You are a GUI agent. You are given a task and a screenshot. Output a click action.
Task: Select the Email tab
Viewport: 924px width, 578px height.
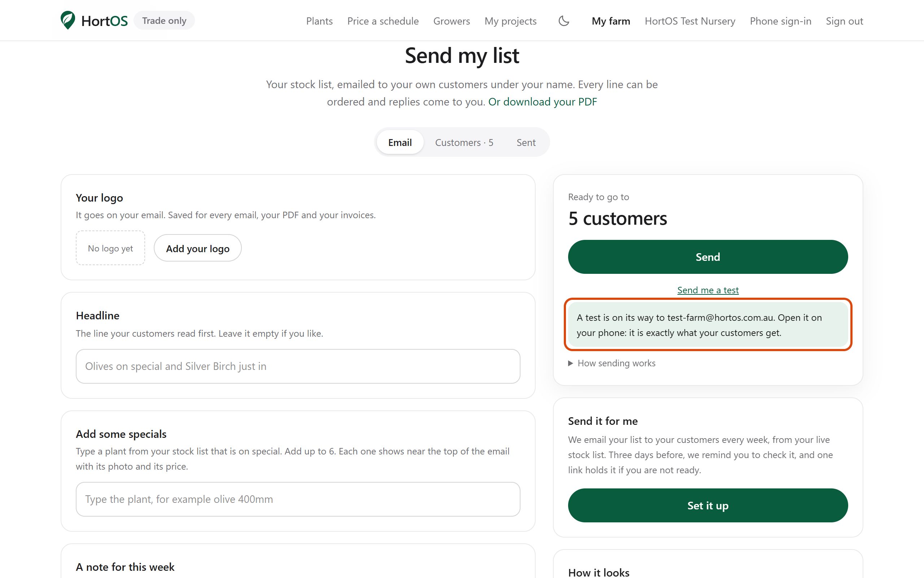coord(400,142)
